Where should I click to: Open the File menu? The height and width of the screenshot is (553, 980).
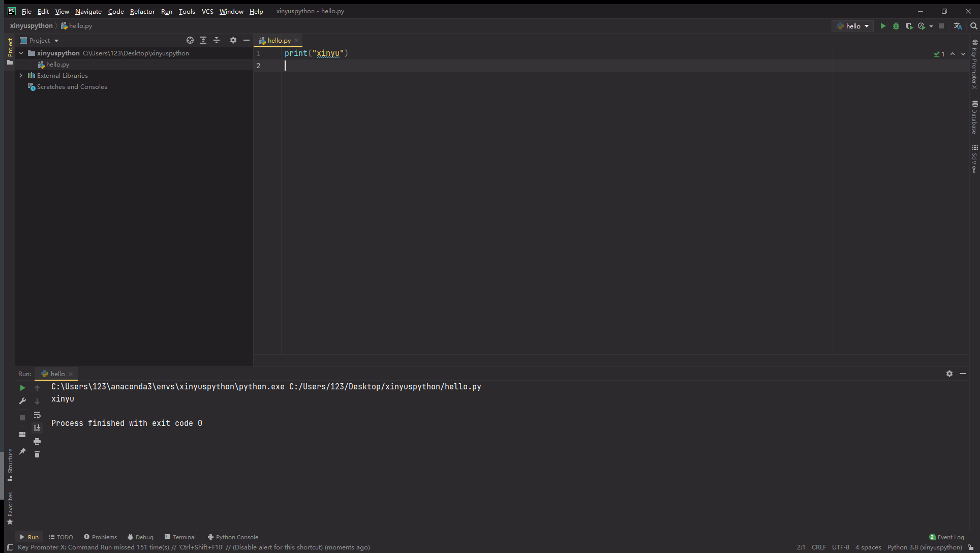[x=26, y=11]
